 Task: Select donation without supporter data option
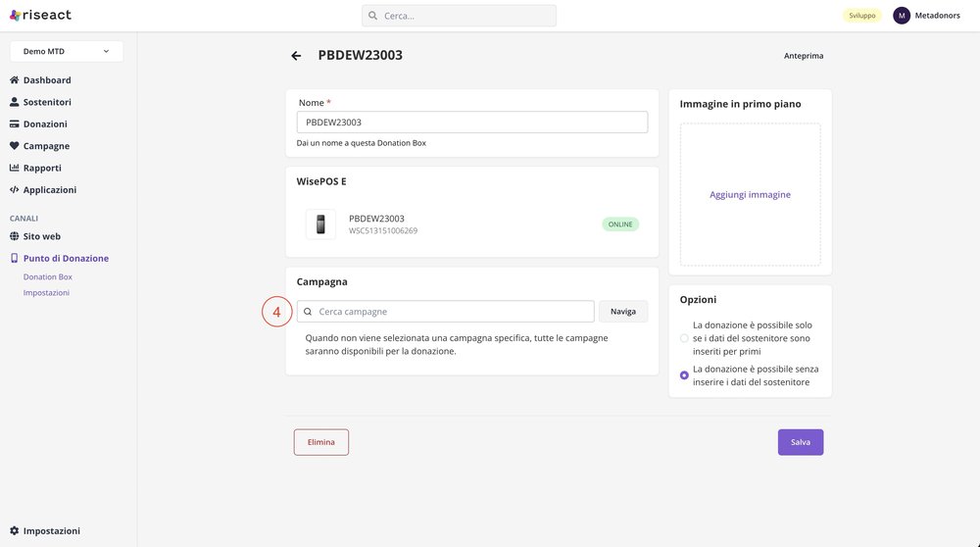point(684,375)
